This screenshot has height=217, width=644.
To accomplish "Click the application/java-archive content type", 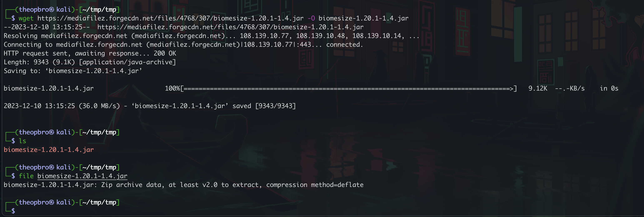I will (127, 62).
